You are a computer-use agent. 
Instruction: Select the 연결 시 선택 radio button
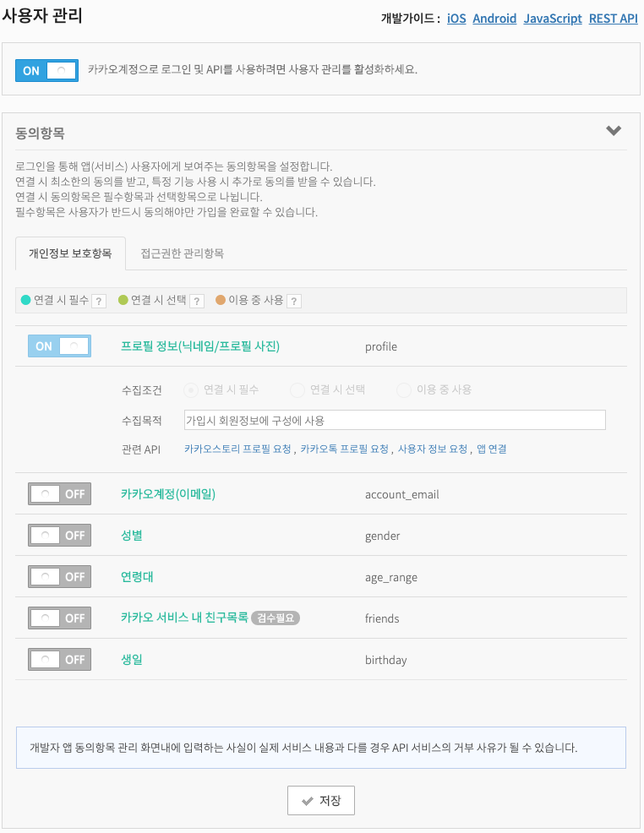click(297, 390)
